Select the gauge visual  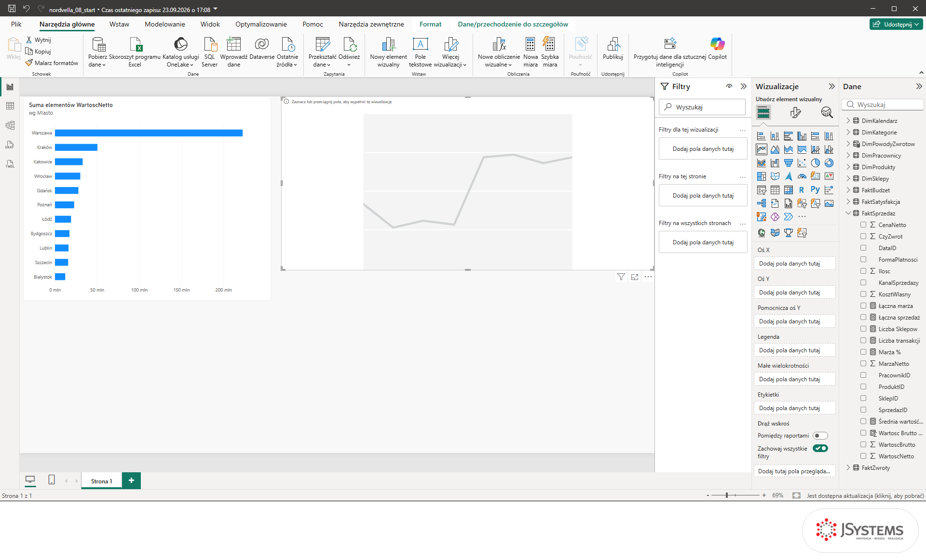pyautogui.click(x=802, y=176)
